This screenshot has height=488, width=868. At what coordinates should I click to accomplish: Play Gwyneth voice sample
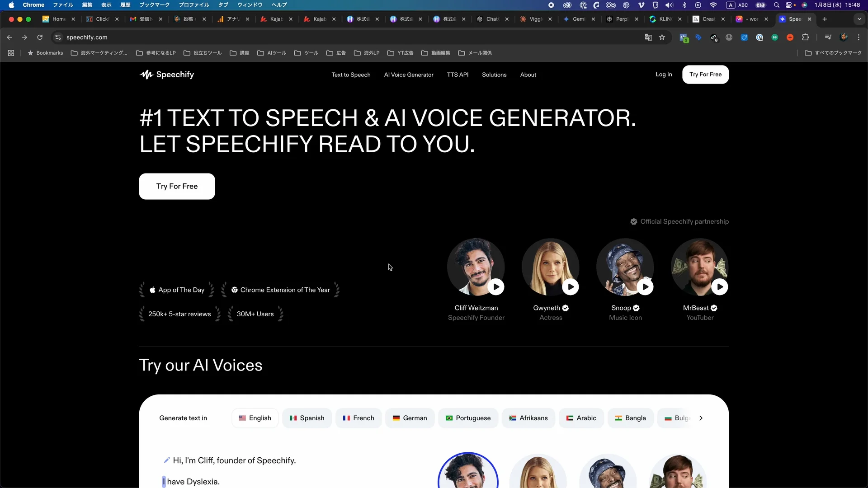click(571, 287)
